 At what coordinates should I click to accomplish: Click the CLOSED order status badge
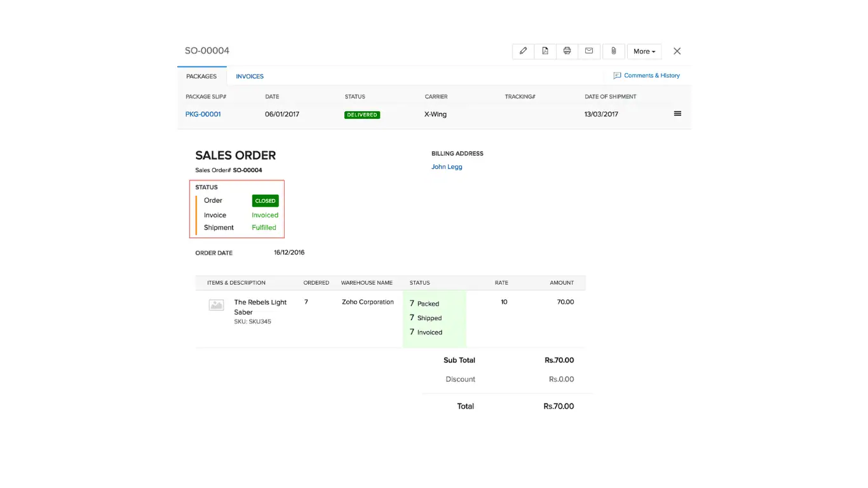point(265,201)
